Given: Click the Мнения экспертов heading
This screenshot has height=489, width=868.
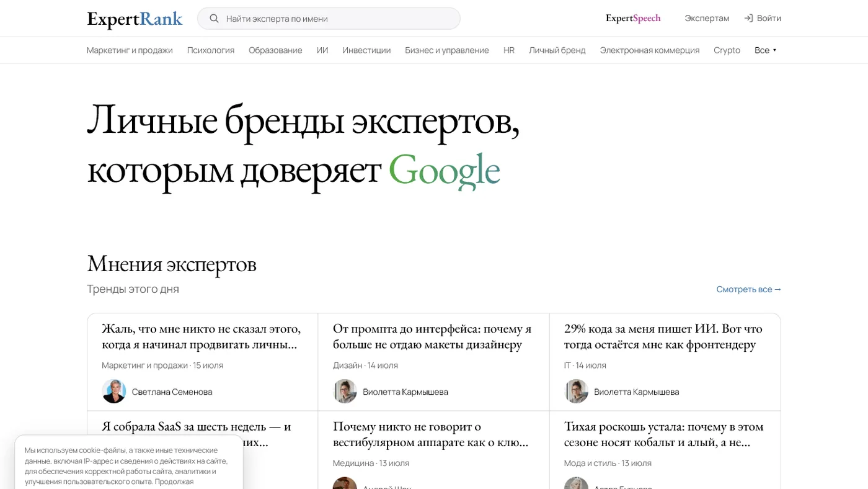Looking at the screenshot, I should (x=172, y=264).
